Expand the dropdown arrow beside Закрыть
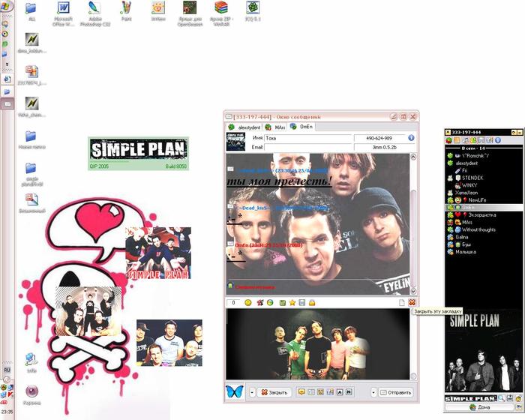 click(252, 392)
